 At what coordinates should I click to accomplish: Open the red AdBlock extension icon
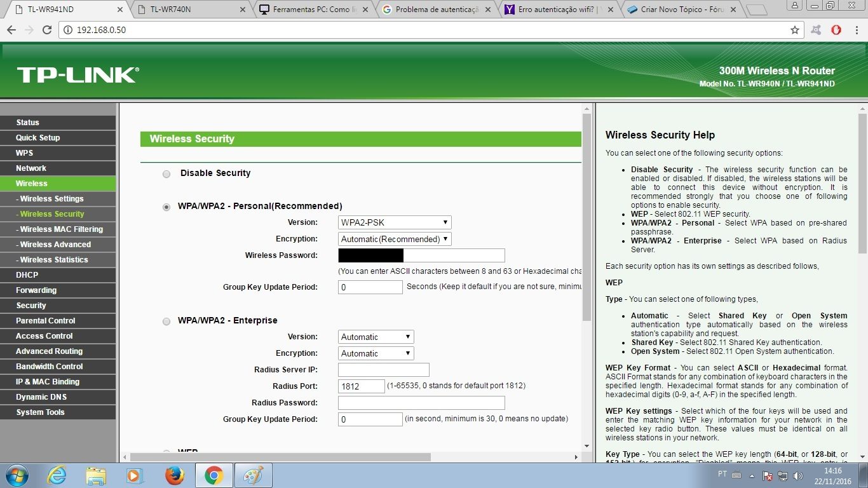pyautogui.click(x=836, y=30)
